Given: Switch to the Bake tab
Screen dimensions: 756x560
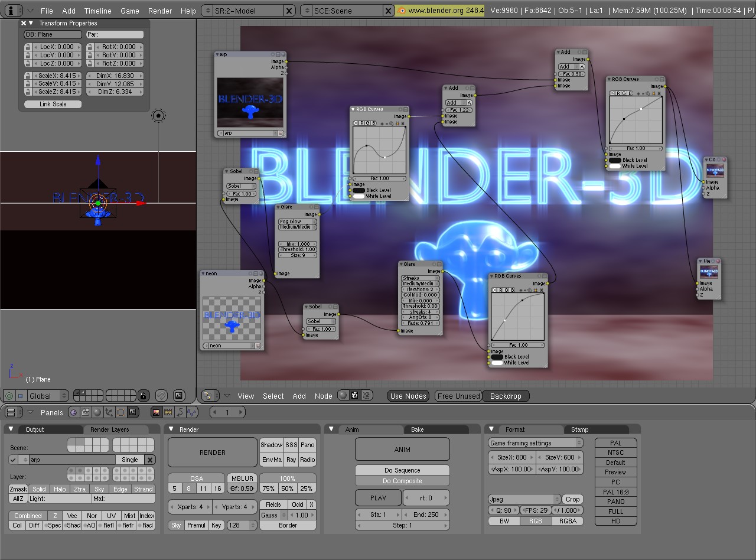Looking at the screenshot, I should pyautogui.click(x=418, y=429).
